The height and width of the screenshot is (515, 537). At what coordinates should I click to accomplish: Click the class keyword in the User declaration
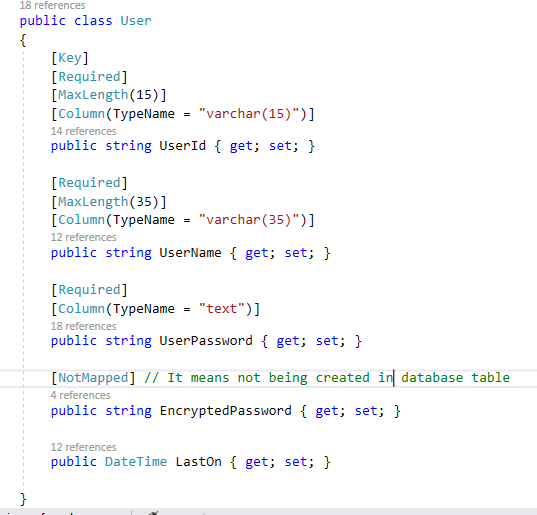point(93,21)
